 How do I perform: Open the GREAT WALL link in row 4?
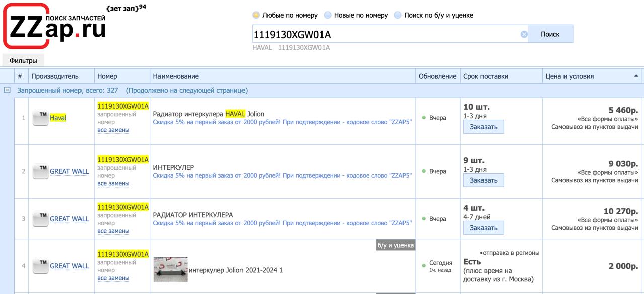point(69,266)
